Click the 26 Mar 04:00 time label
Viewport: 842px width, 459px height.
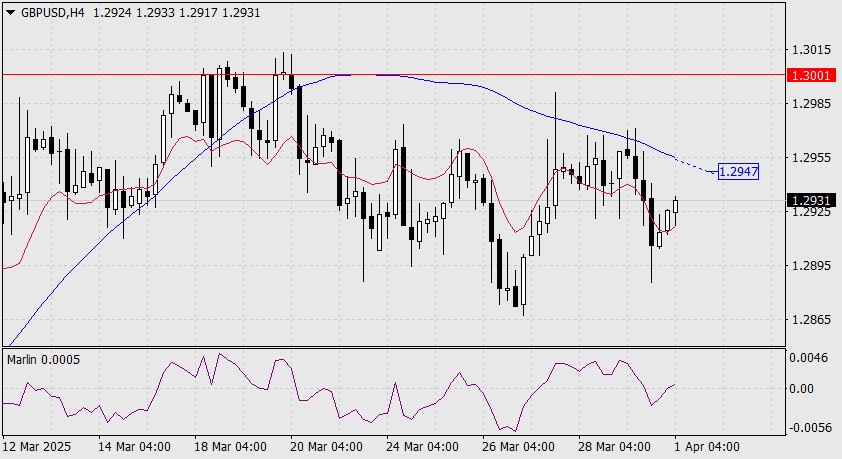518,447
